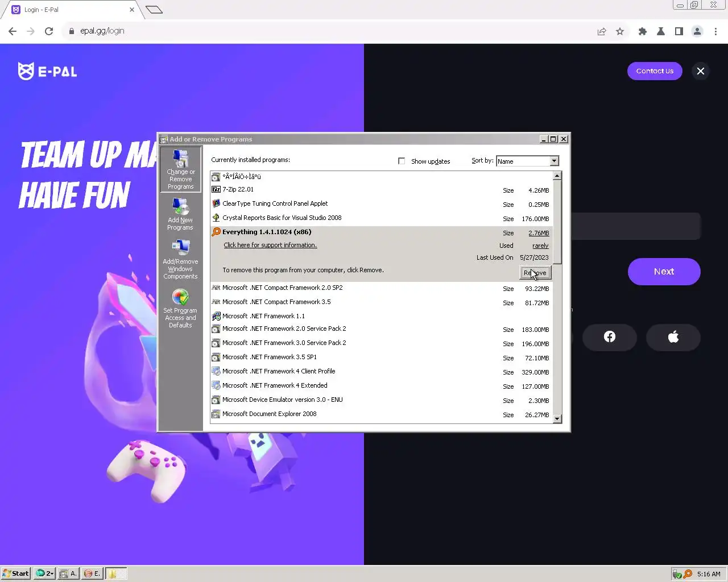Open the Windows Start menu
Viewport: 728px width, 582px height.
point(15,573)
